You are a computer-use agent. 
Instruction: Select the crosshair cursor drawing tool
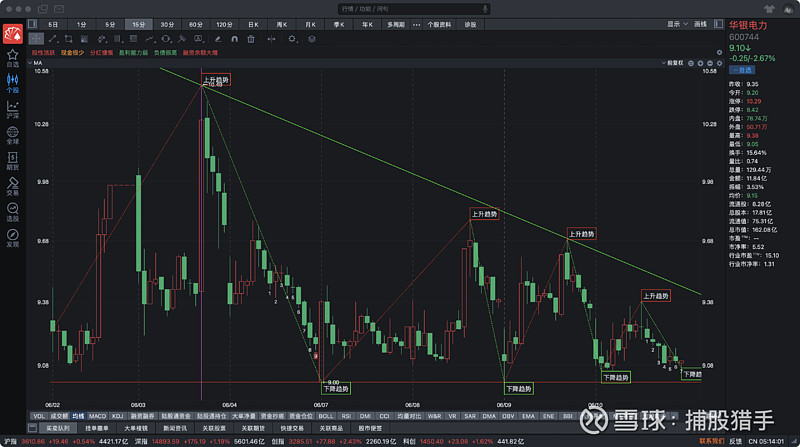[36, 39]
